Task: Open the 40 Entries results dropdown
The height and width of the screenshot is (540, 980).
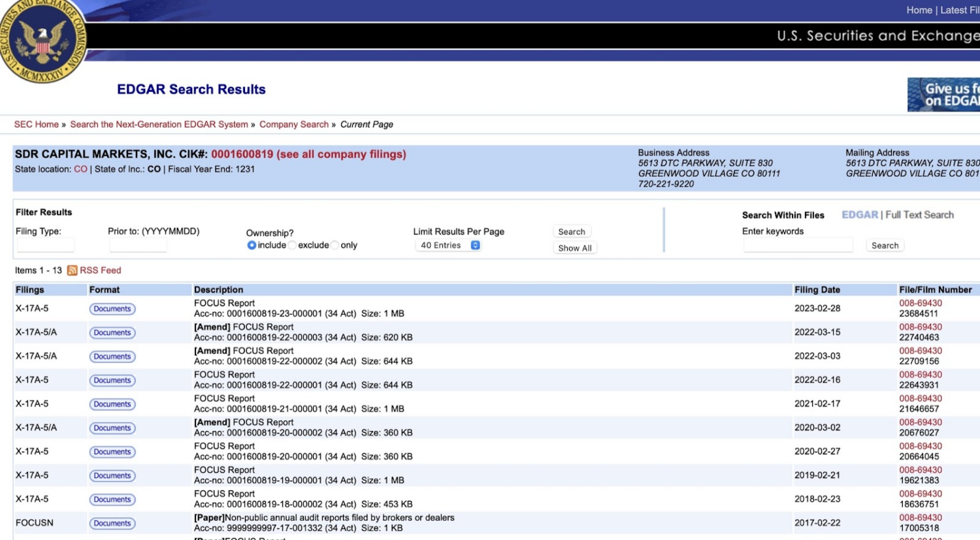Action: coord(448,246)
